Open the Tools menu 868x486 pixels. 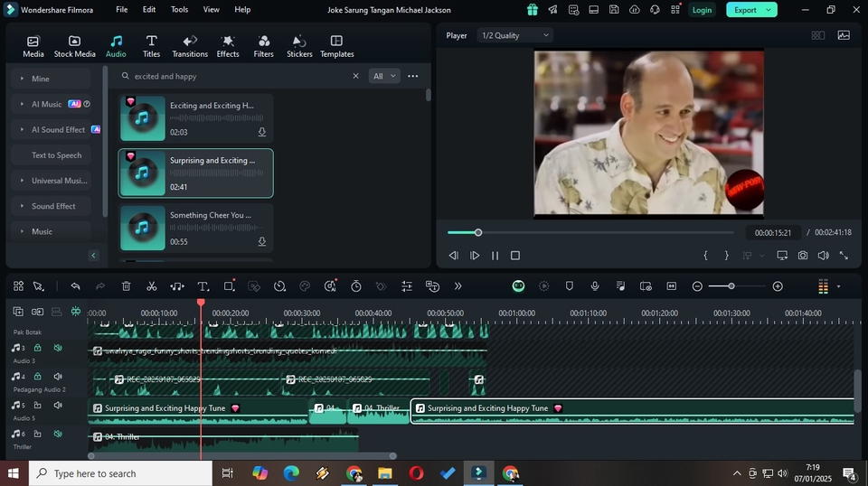click(x=179, y=10)
